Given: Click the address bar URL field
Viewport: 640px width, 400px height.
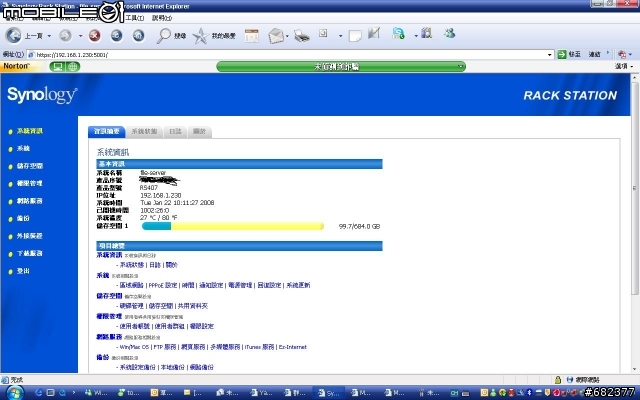Looking at the screenshot, I should click(x=290, y=55).
